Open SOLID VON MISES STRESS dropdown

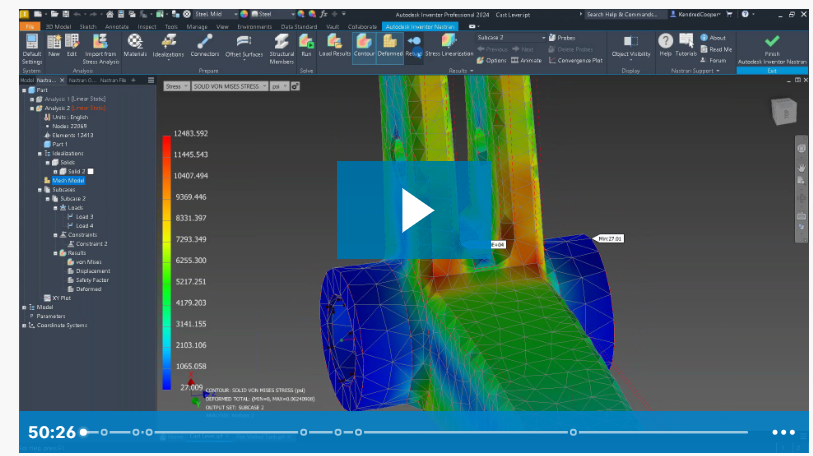click(230, 87)
